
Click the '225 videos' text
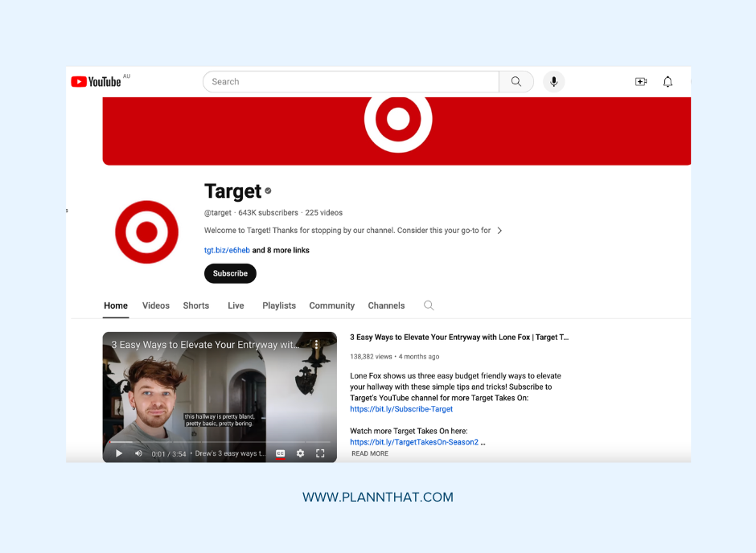[324, 212]
